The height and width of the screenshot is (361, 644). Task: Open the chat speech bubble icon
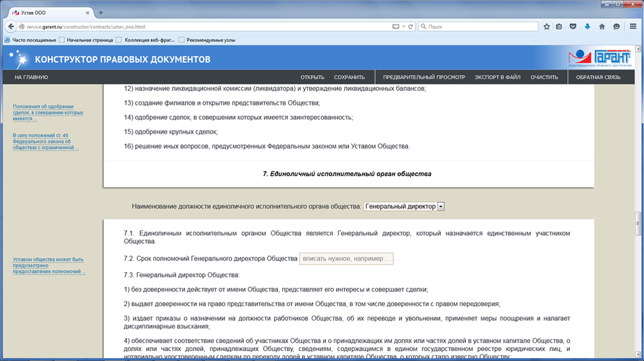click(616, 27)
